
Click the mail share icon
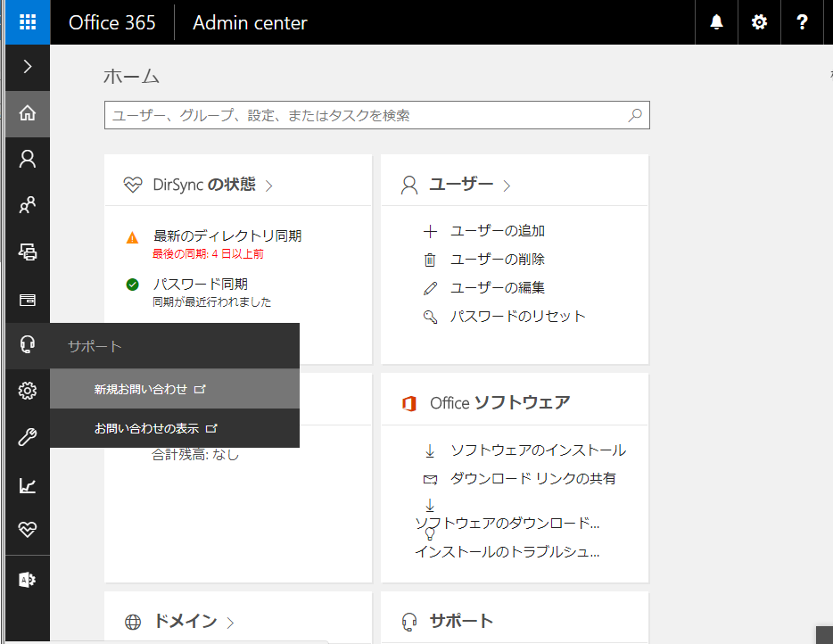pos(430,480)
